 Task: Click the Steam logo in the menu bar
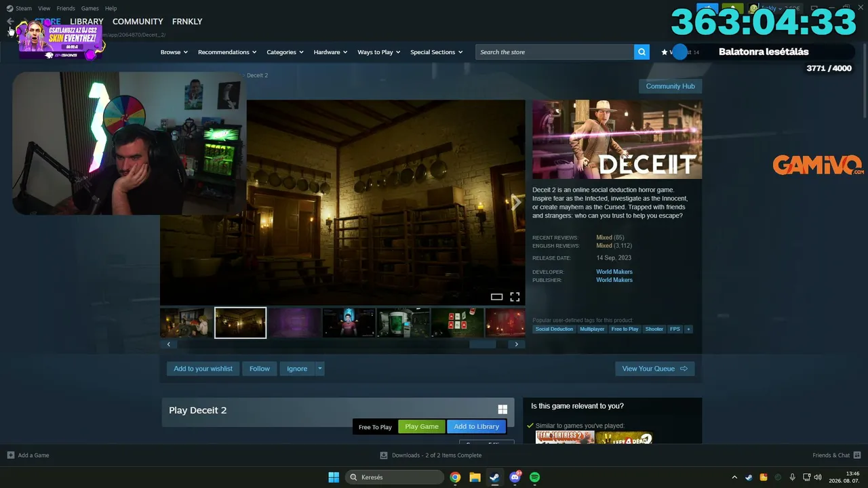tap(9, 8)
